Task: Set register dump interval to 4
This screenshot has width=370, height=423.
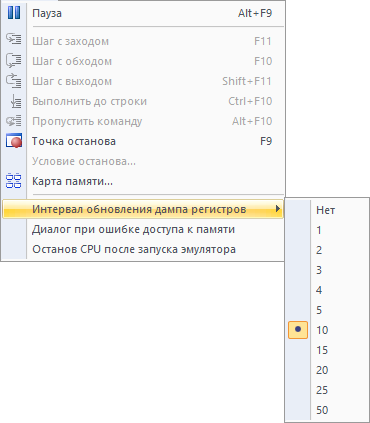Action: [327, 290]
